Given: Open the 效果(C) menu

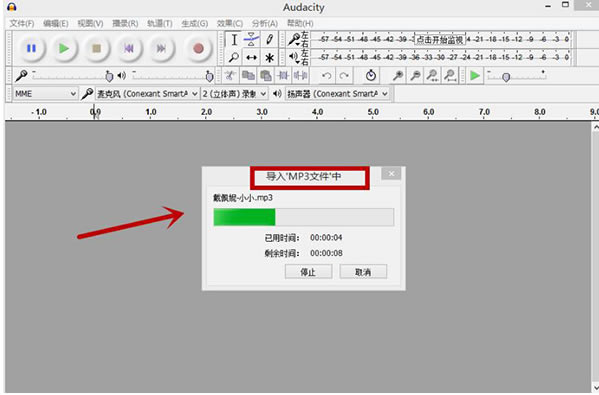Looking at the screenshot, I should point(230,24).
